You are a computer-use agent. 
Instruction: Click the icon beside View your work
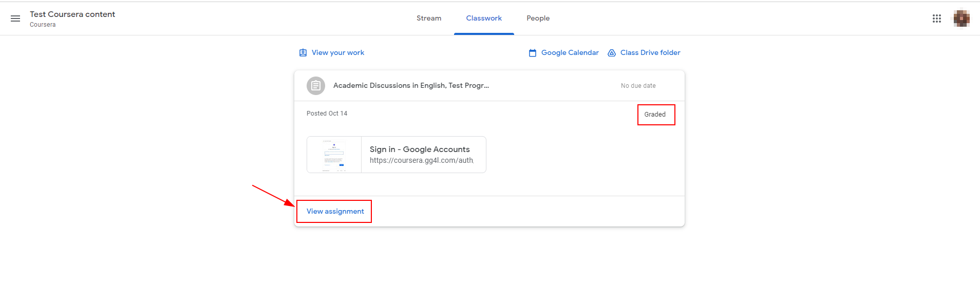tap(303, 53)
